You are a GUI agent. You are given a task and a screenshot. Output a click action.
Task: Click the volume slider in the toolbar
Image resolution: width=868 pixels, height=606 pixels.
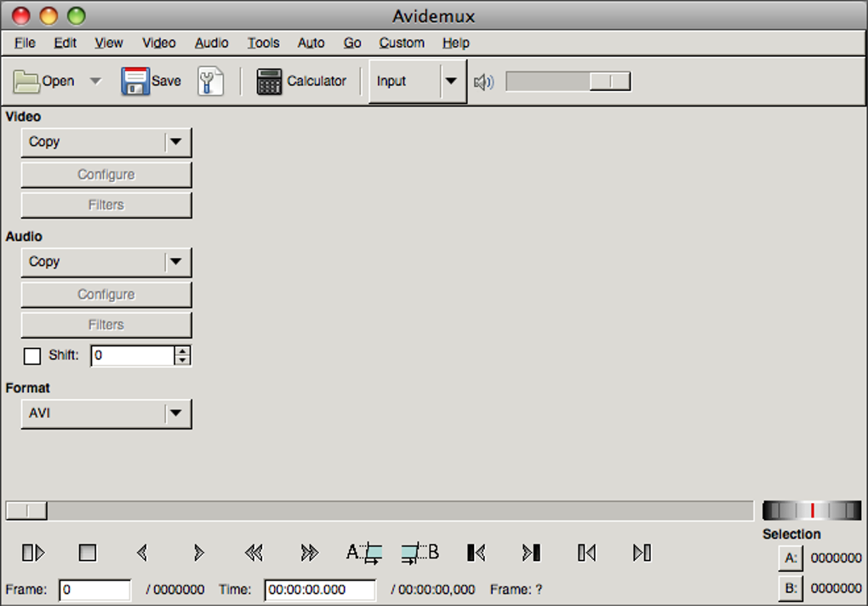tap(568, 82)
